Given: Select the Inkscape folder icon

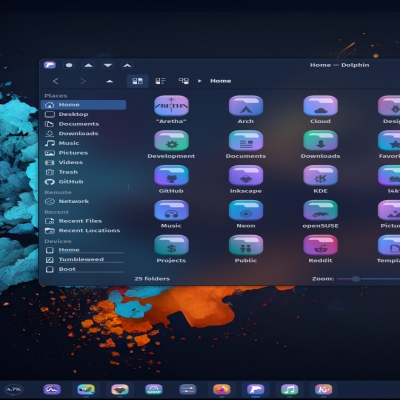Looking at the screenshot, I should [x=246, y=176].
